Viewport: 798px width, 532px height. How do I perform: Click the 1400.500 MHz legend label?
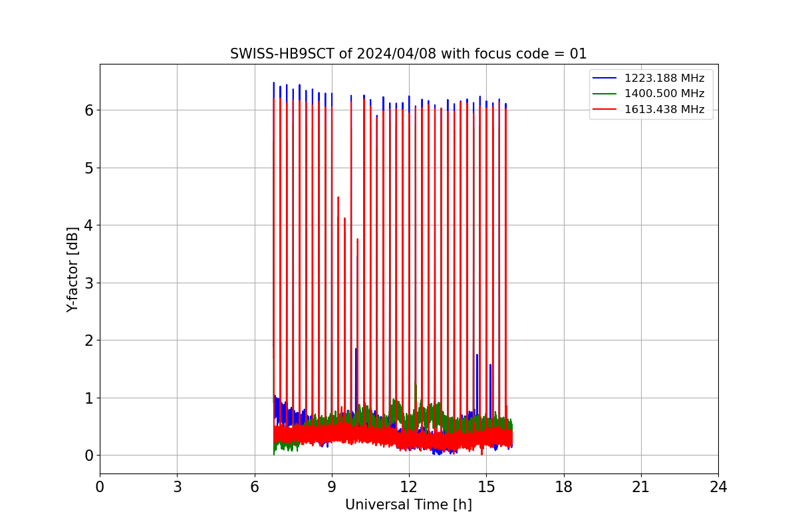(x=664, y=94)
